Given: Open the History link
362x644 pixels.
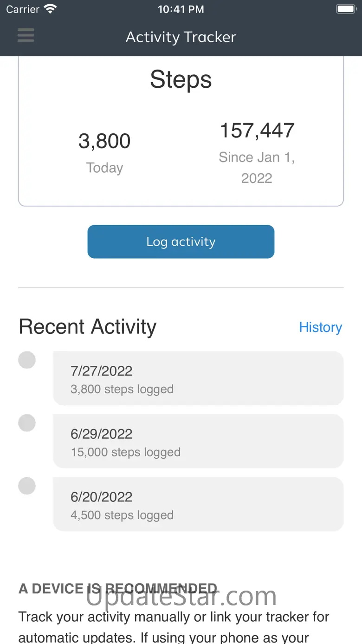Looking at the screenshot, I should click(320, 327).
